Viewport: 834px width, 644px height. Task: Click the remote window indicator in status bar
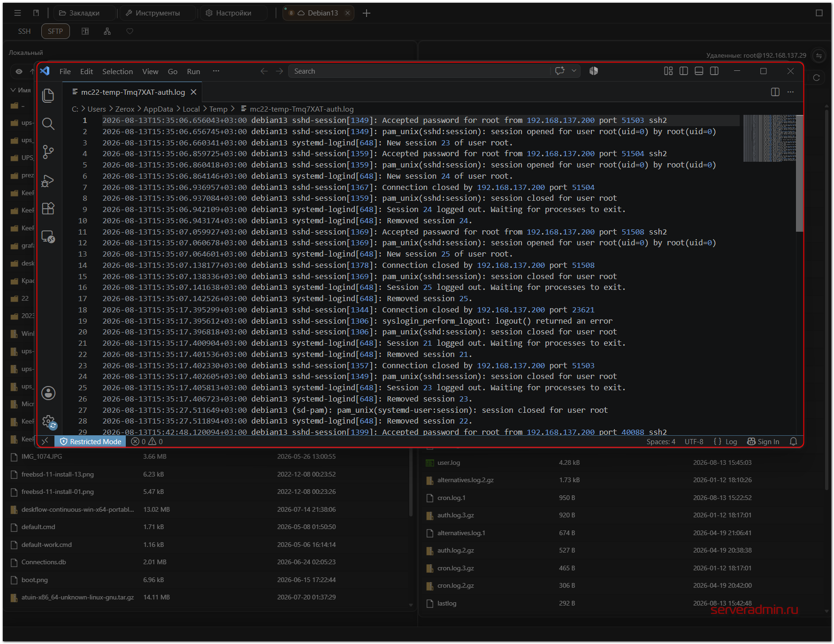click(46, 441)
